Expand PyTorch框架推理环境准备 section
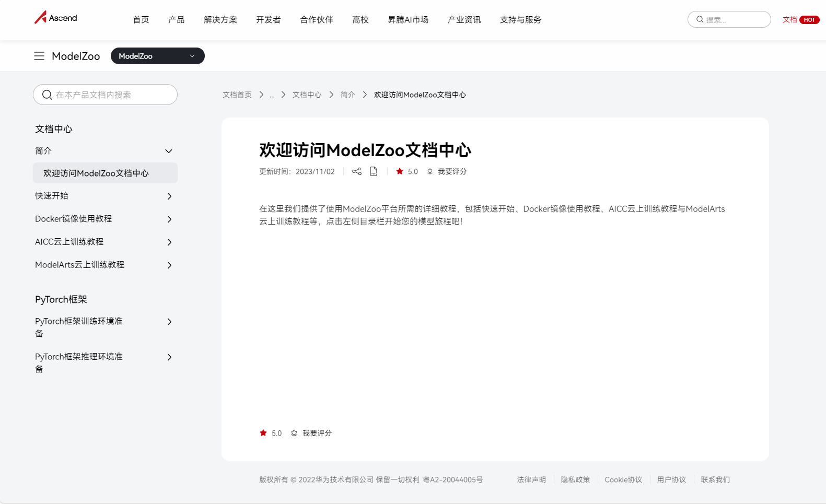Screen dimensions: 826x504 (169, 357)
